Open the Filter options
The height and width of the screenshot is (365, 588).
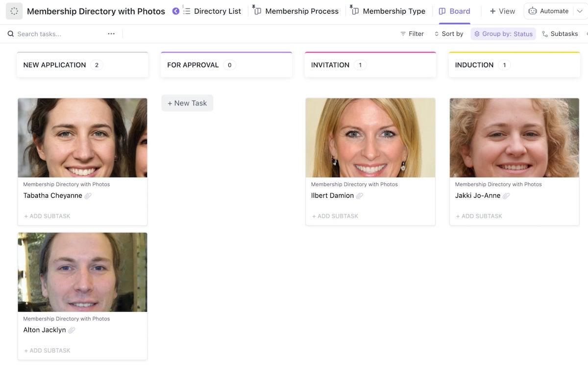pos(412,34)
